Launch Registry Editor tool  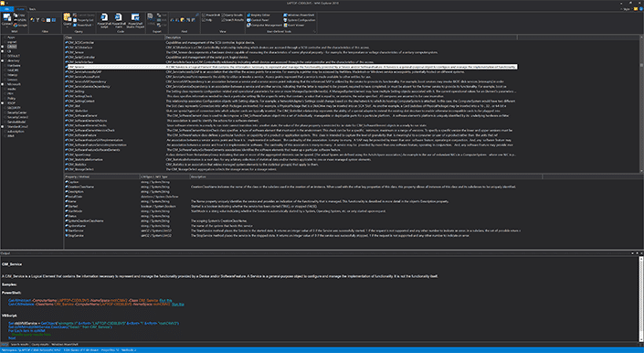[258, 16]
